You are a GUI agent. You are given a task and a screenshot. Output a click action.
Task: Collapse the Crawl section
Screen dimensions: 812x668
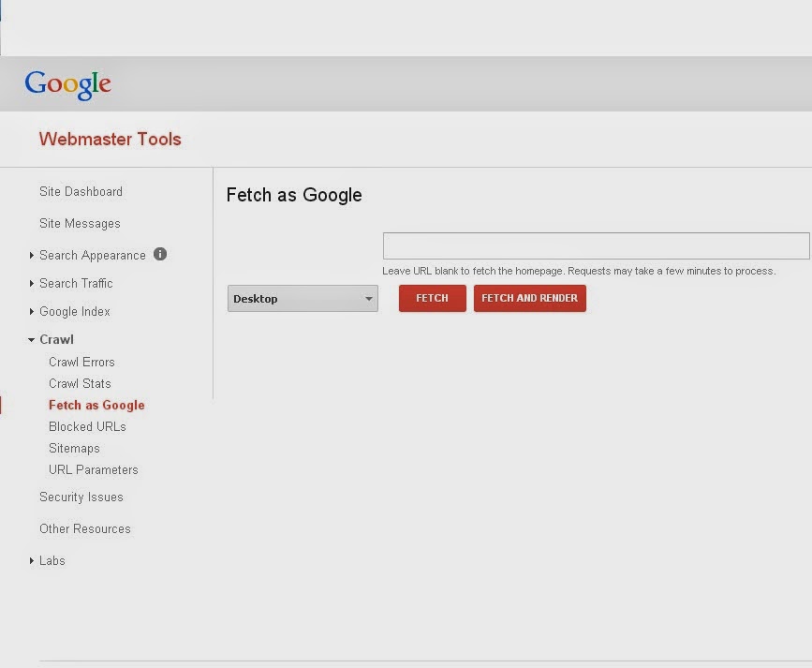[33, 339]
